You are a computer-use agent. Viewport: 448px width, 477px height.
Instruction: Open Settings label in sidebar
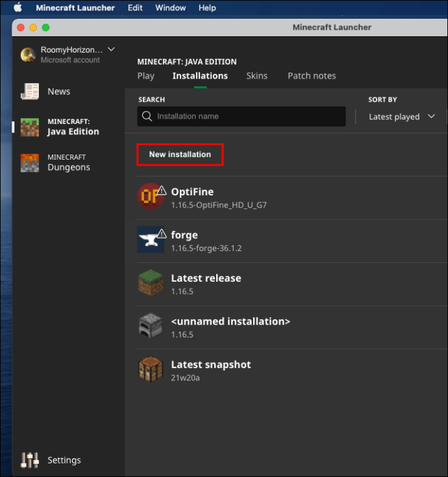[64, 460]
